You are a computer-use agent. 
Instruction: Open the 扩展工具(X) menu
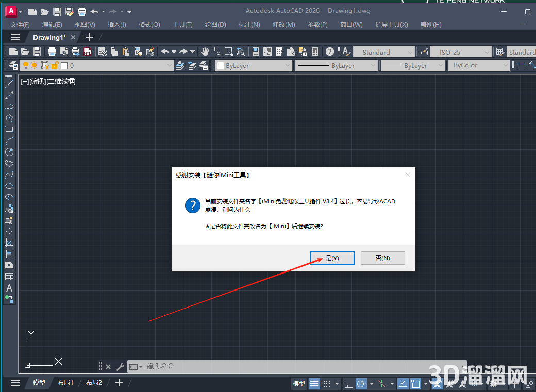[391, 25]
